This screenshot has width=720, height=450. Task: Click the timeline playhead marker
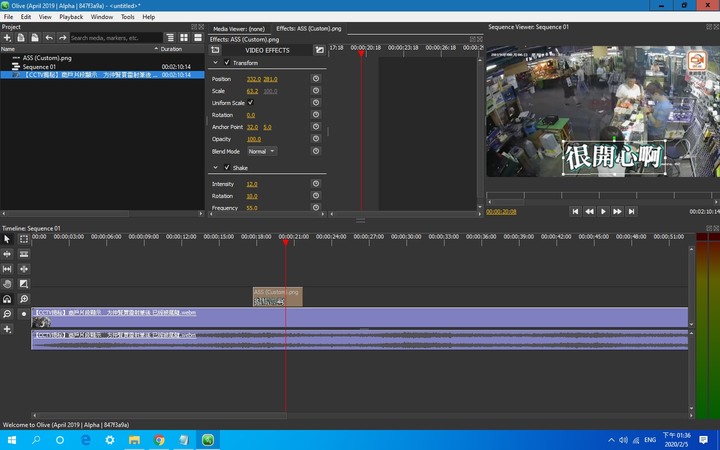point(286,242)
